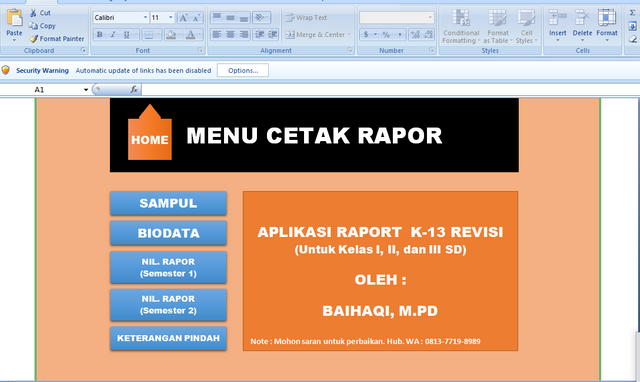Click Top Align icon
Screen dimensions: 640x382
(217, 18)
